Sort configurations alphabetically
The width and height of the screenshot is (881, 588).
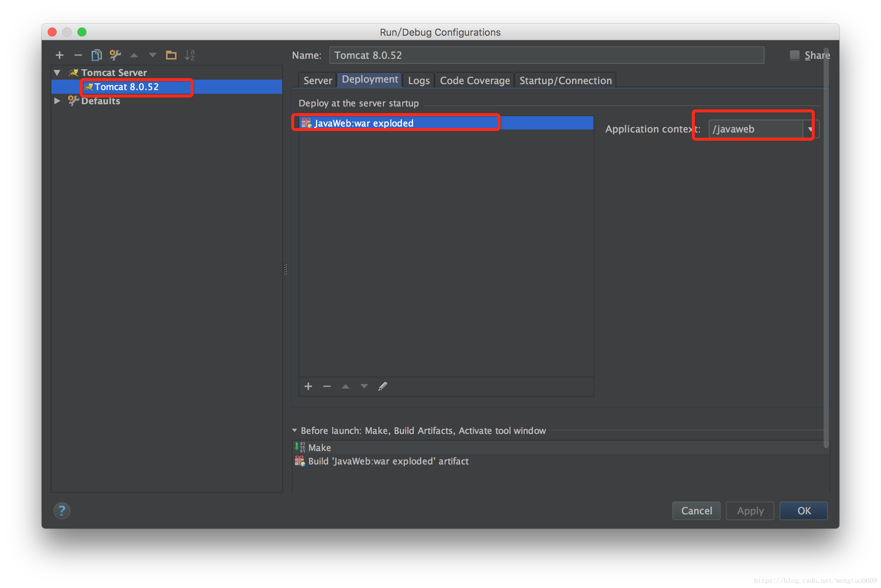click(190, 55)
